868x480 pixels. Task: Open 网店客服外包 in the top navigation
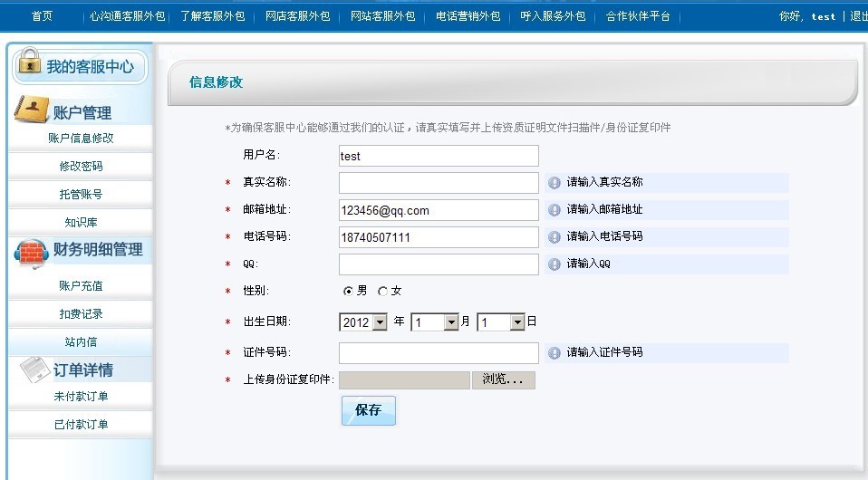[297, 16]
